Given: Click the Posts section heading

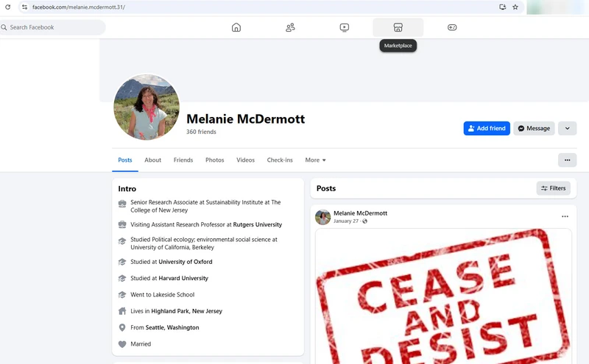Looking at the screenshot, I should (326, 188).
